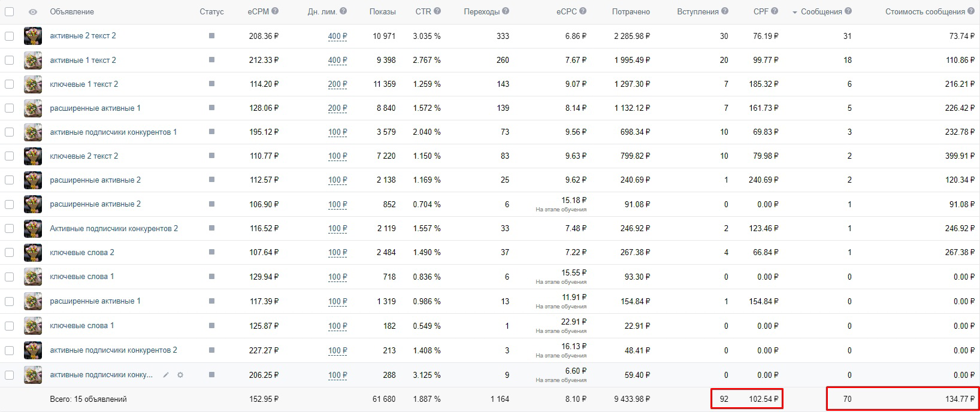The height and width of the screenshot is (412, 980).
Task: Show the help hint icon for Вступления
Action: (x=725, y=11)
